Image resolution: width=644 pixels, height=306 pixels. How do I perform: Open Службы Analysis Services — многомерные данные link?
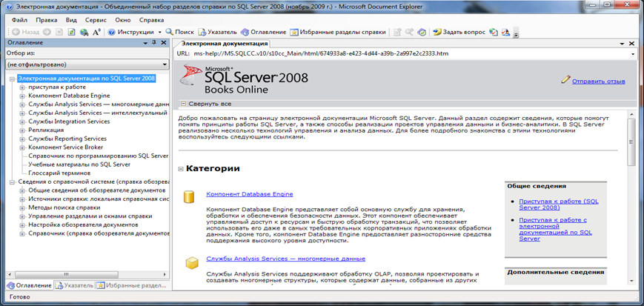coord(286,259)
